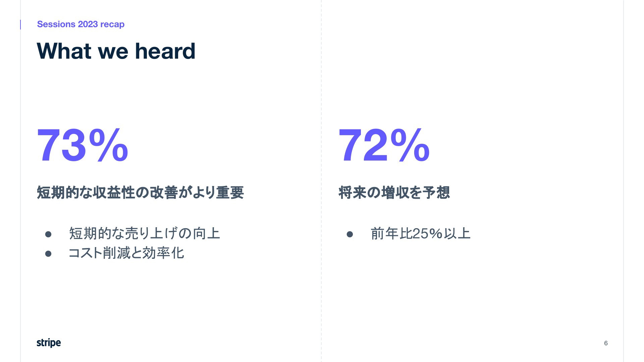The image size is (644, 362).
Task: Click the bullet text コスト削減と効率化
Action: pos(126,253)
